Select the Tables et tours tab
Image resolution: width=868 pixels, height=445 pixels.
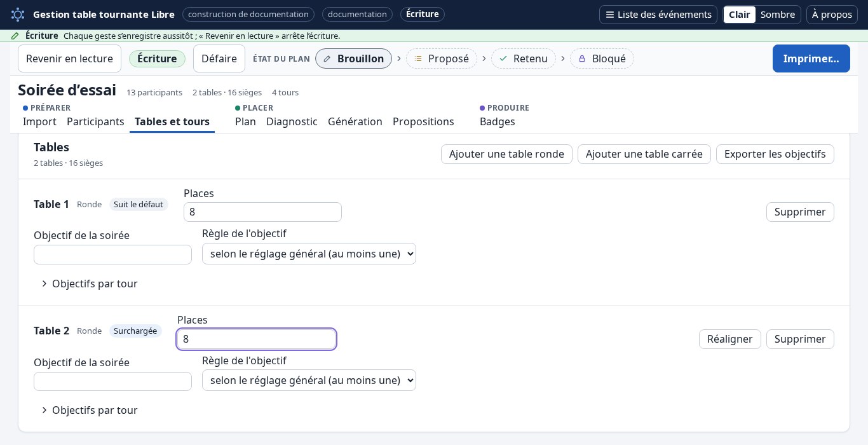tap(172, 121)
